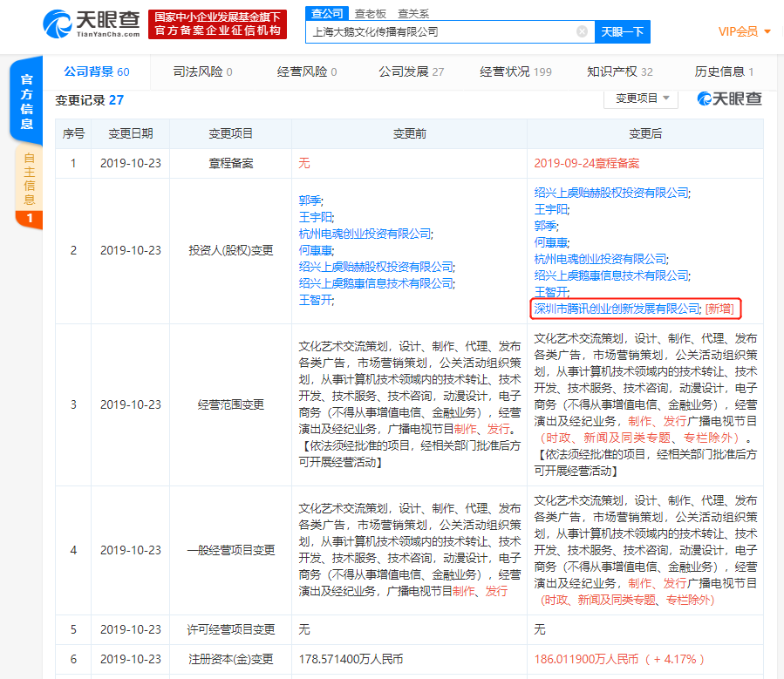Open 郭季 link in 变更前 column
Screen dimensions: 784x679
(310, 200)
